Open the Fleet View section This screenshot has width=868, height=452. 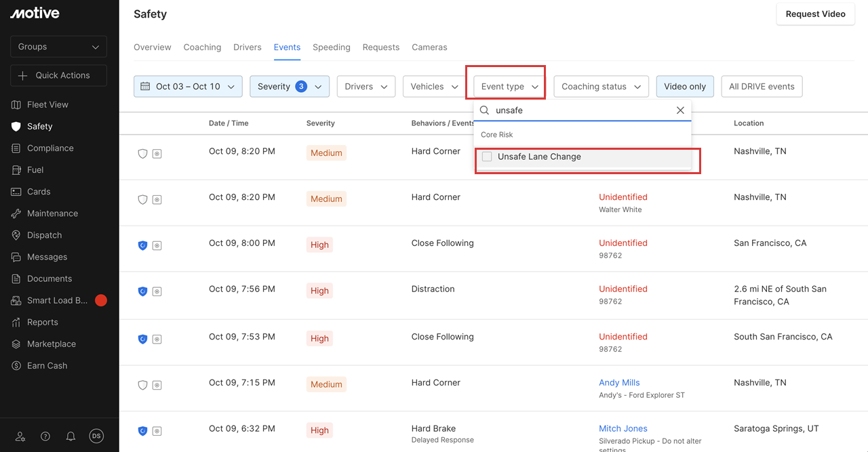tap(50, 104)
